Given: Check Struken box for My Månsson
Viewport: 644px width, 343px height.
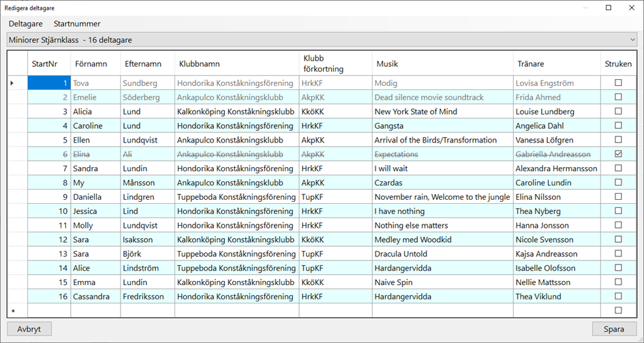Looking at the screenshot, I should pyautogui.click(x=618, y=183).
